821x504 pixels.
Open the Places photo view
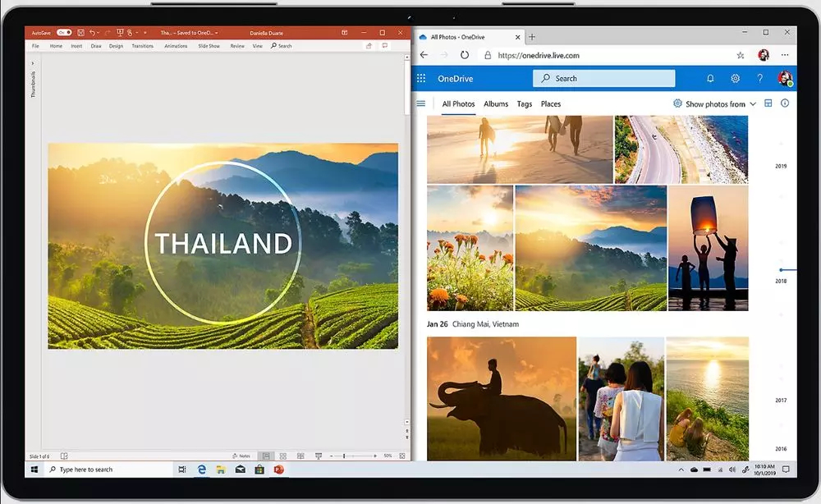551,104
